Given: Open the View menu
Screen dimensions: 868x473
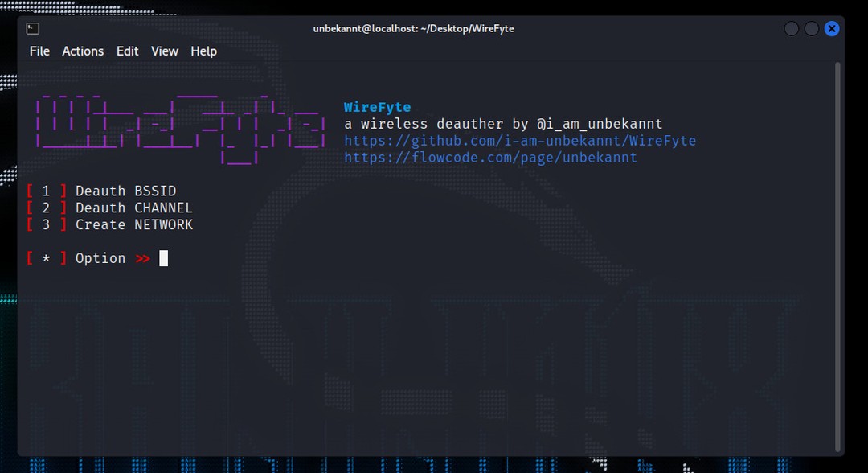Looking at the screenshot, I should pos(165,51).
